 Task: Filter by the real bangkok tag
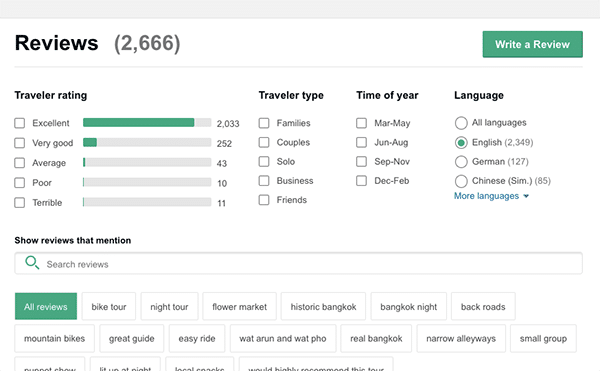(376, 338)
